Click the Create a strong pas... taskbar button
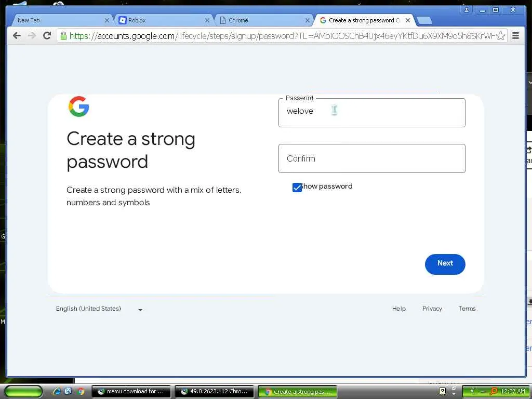 pyautogui.click(x=298, y=392)
